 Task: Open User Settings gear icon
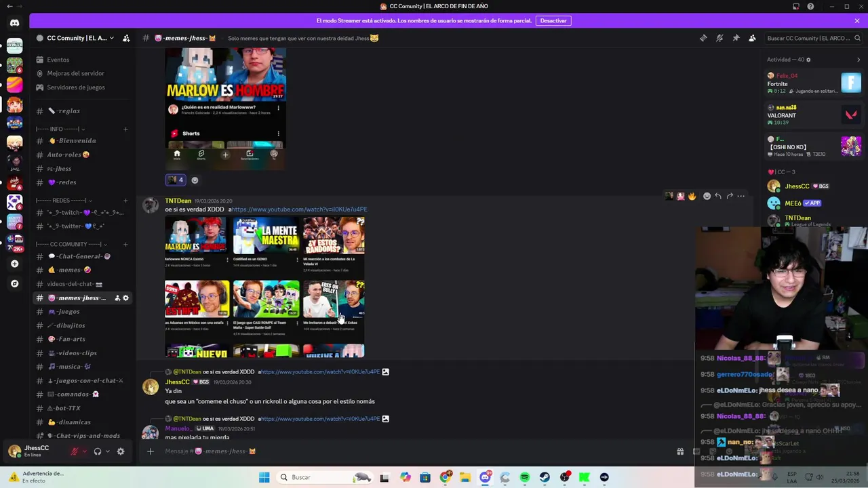121,451
